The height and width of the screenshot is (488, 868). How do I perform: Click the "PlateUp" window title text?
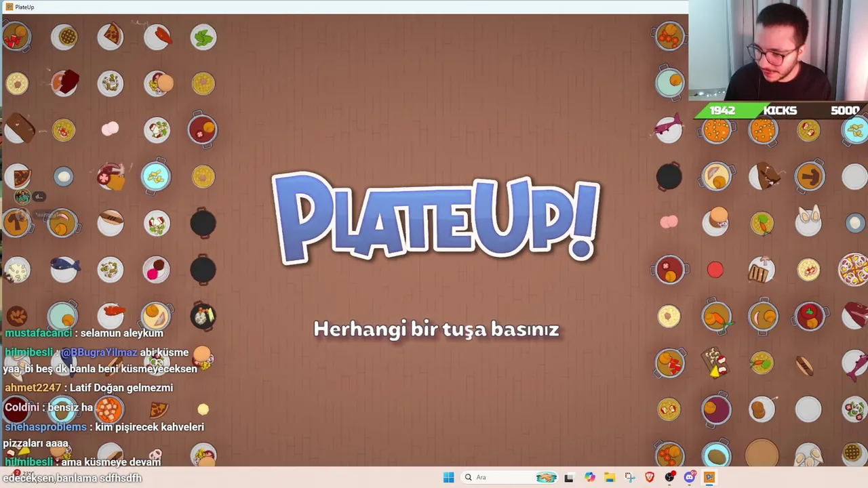[24, 7]
